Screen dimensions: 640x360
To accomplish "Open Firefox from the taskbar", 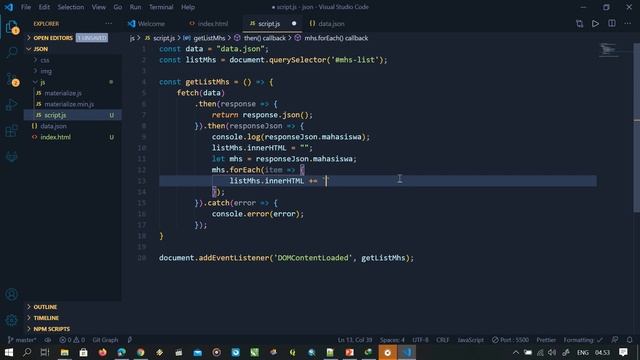I will click(102, 352).
